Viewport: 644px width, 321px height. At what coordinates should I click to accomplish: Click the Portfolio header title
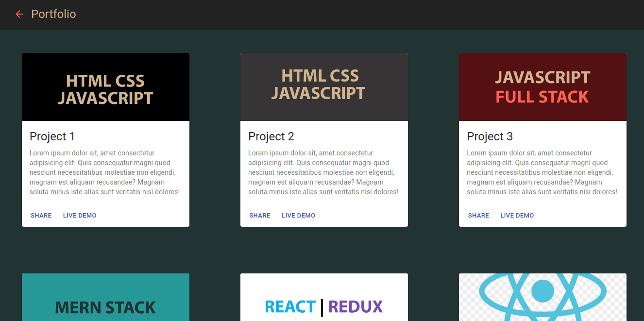pos(53,14)
